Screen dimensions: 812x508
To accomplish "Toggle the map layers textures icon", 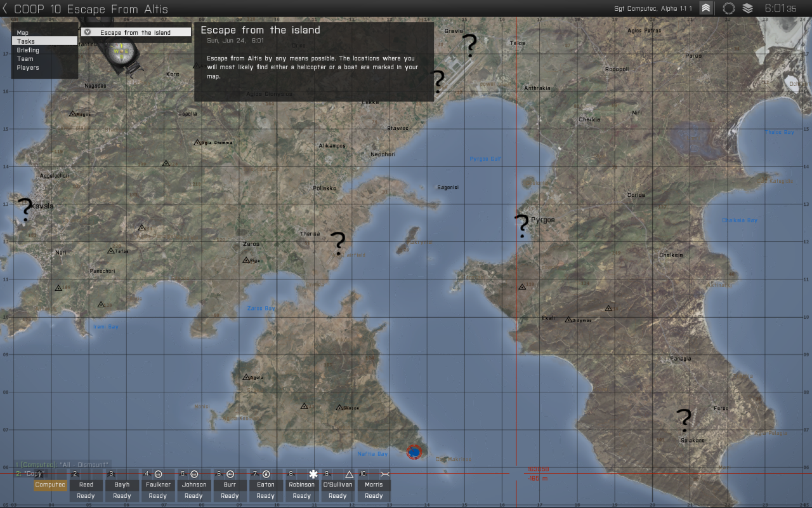I will (747, 8).
